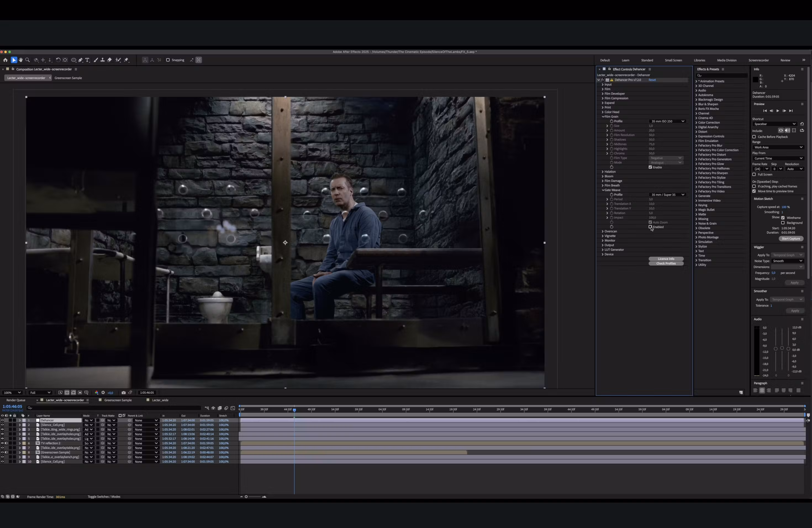Enable Background in Motion Sketch
Viewport: 812px width, 528px height.
(x=783, y=223)
